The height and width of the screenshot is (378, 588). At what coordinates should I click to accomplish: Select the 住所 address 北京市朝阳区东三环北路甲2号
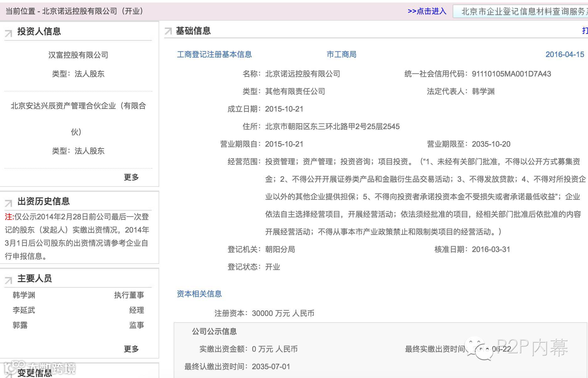tap(333, 127)
